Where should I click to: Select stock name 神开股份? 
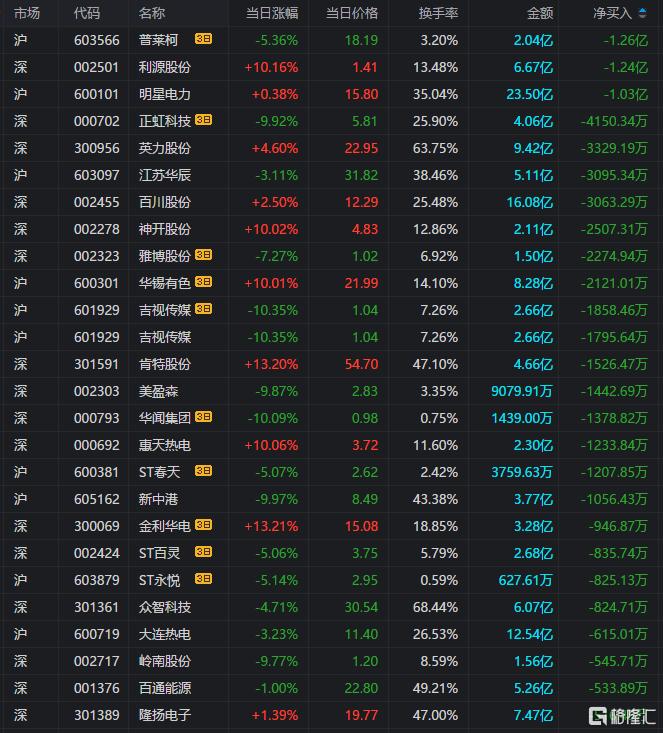pos(165,230)
